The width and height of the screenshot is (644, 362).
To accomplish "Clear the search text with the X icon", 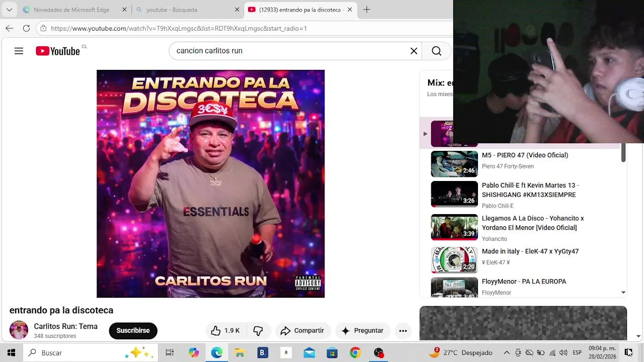I will point(414,51).
